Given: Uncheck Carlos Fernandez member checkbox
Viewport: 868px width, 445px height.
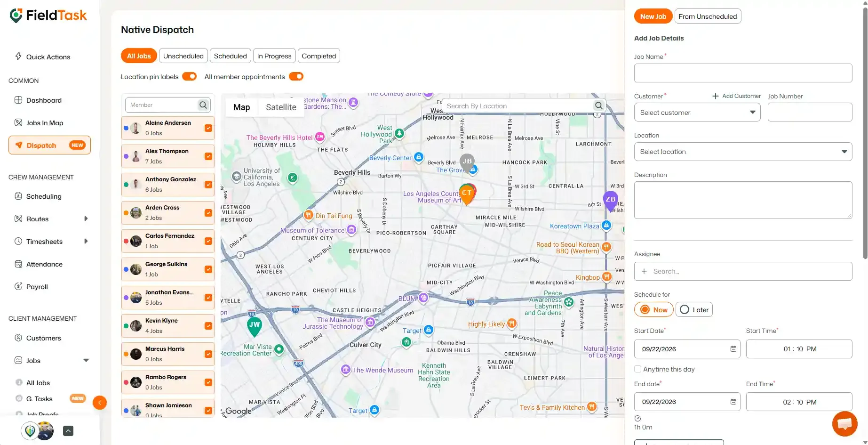Looking at the screenshot, I should (x=208, y=241).
